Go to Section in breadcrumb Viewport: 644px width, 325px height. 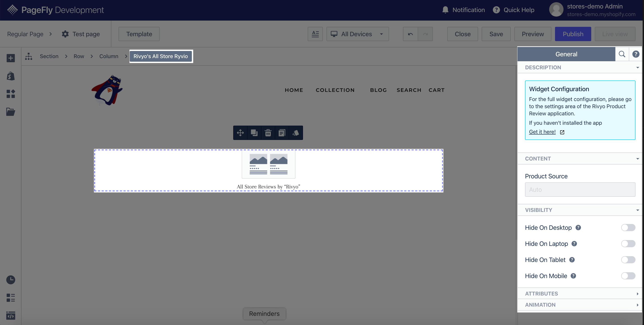49,56
